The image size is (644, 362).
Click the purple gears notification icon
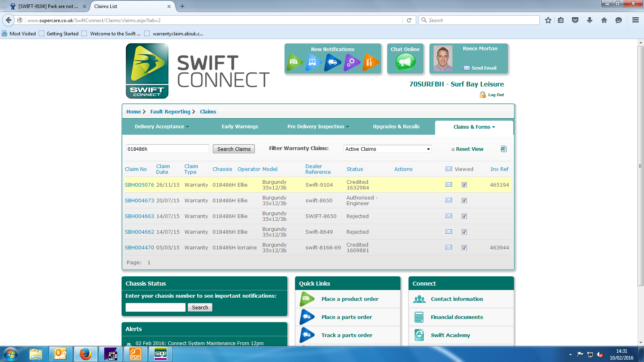pos(351,62)
